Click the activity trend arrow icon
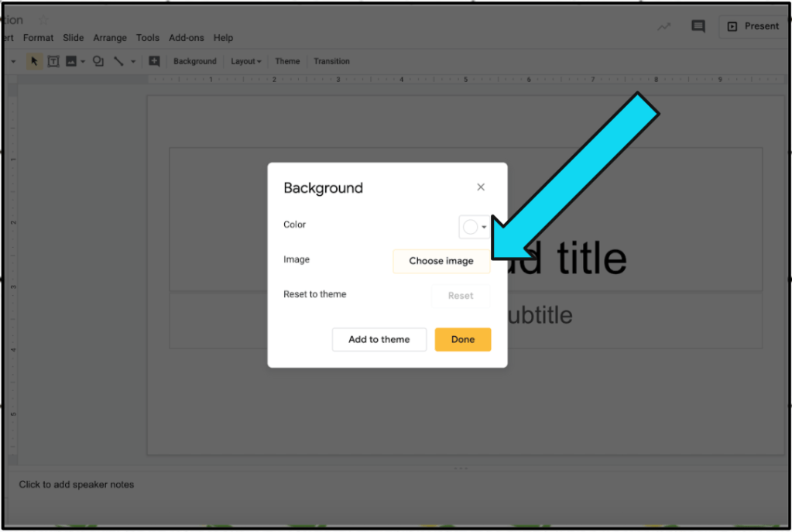This screenshot has width=792, height=532. pyautogui.click(x=663, y=26)
